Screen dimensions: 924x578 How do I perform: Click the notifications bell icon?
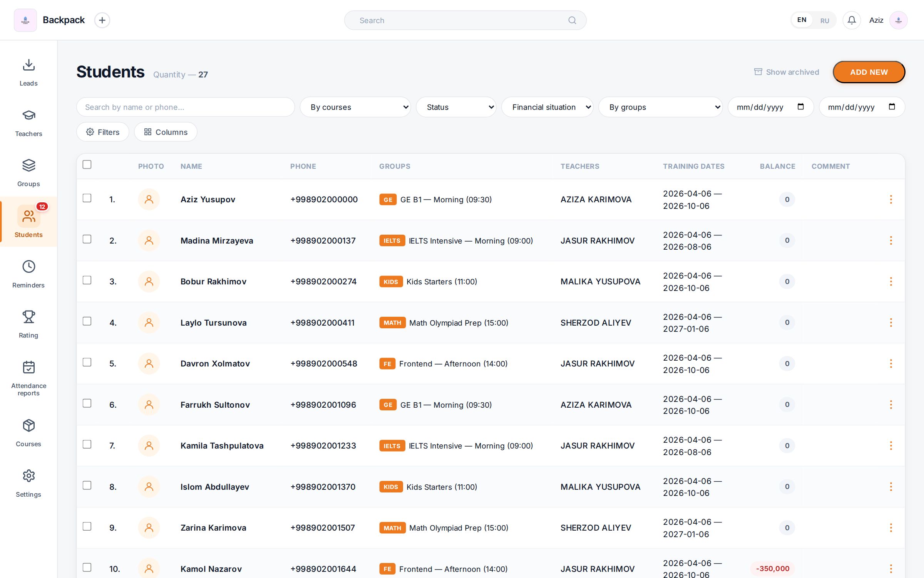coord(852,20)
